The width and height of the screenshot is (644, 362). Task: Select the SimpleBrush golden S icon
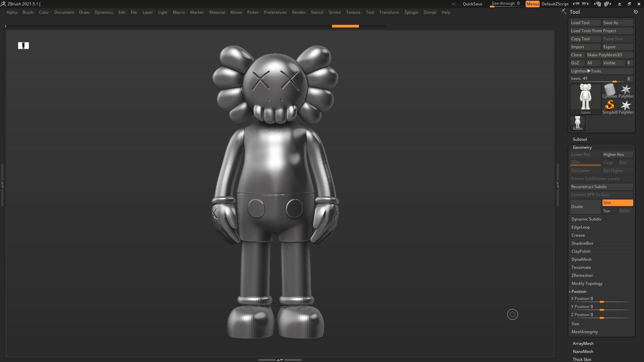click(x=610, y=107)
